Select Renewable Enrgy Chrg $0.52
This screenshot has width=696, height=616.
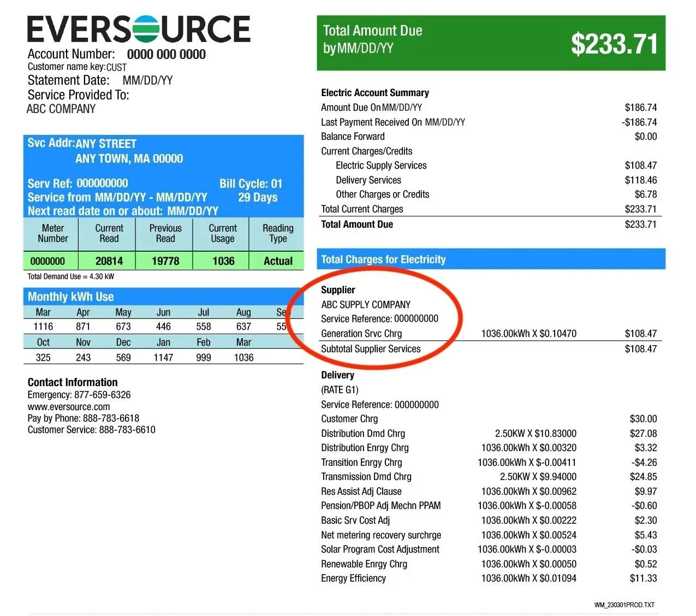646,564
